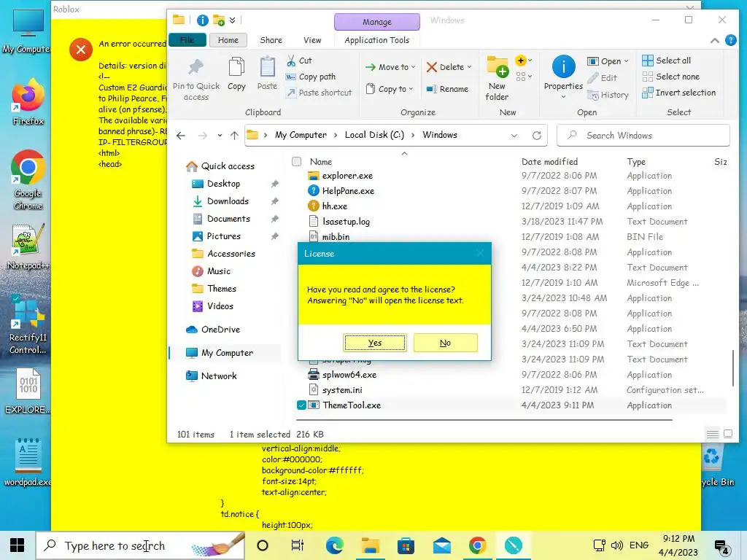Click the Properties icon in title bar
Screen dimensions: 747x560
(x=203, y=20)
